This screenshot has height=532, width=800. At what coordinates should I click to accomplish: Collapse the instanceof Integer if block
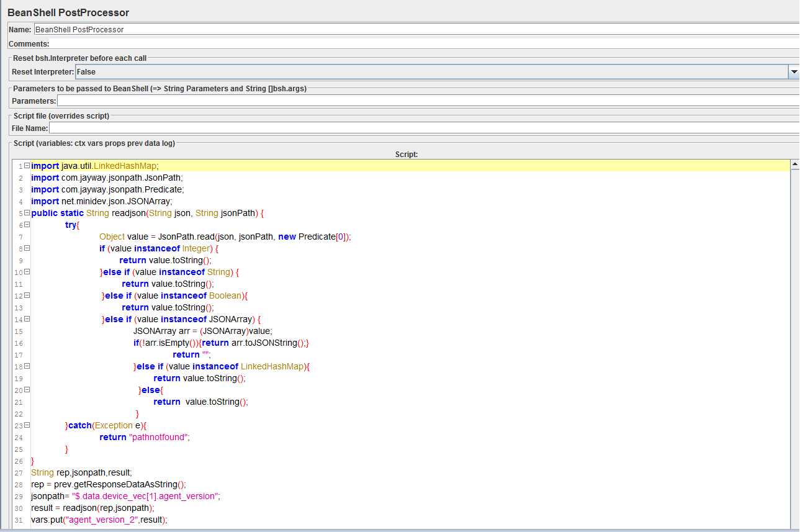click(x=27, y=248)
